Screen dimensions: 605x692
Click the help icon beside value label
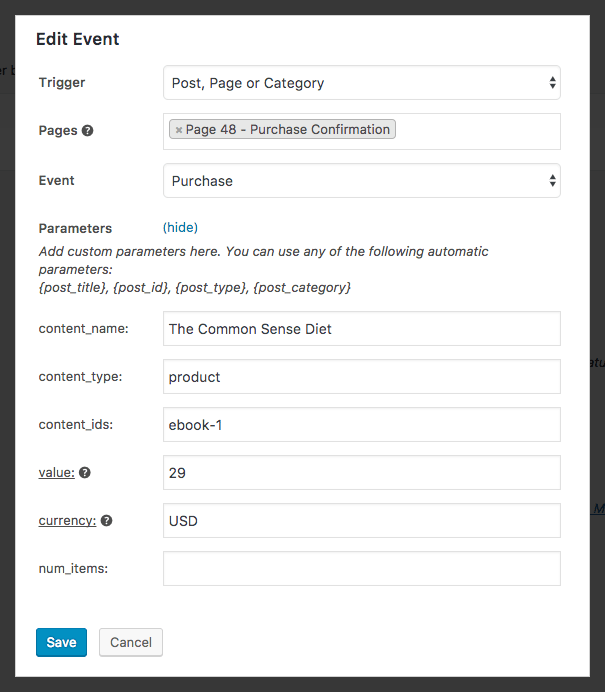(85, 473)
